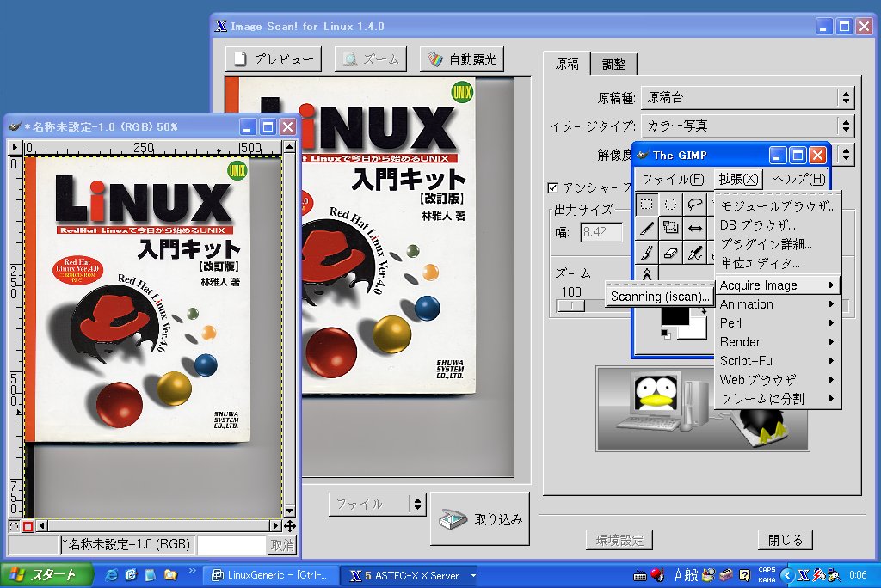Viewport: 881px width, 588px height.
Task: Click the IME toolbox icon in the language bar
Action: pos(726,575)
